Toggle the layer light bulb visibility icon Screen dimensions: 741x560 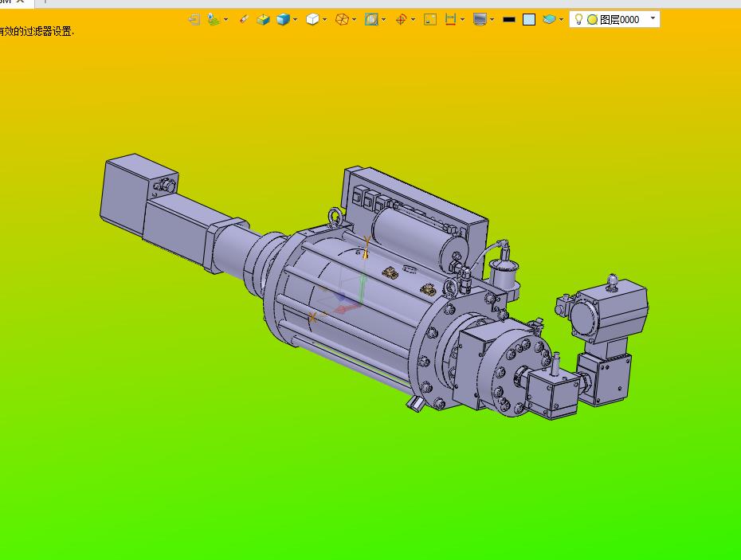coord(578,19)
